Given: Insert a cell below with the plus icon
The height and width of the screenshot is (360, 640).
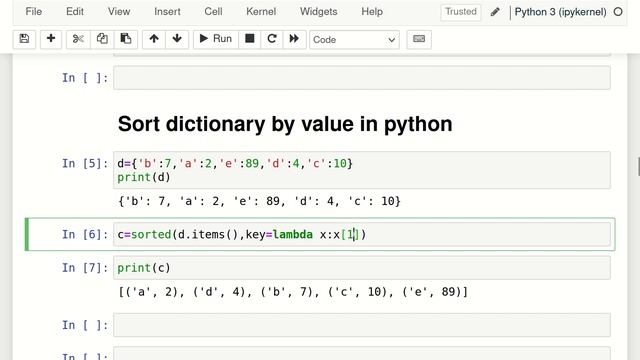Looking at the screenshot, I should click(x=51, y=39).
